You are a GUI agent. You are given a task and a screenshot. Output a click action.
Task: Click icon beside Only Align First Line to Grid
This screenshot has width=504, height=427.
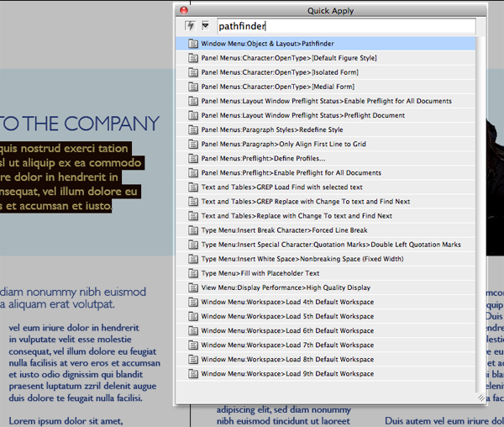[192, 144]
